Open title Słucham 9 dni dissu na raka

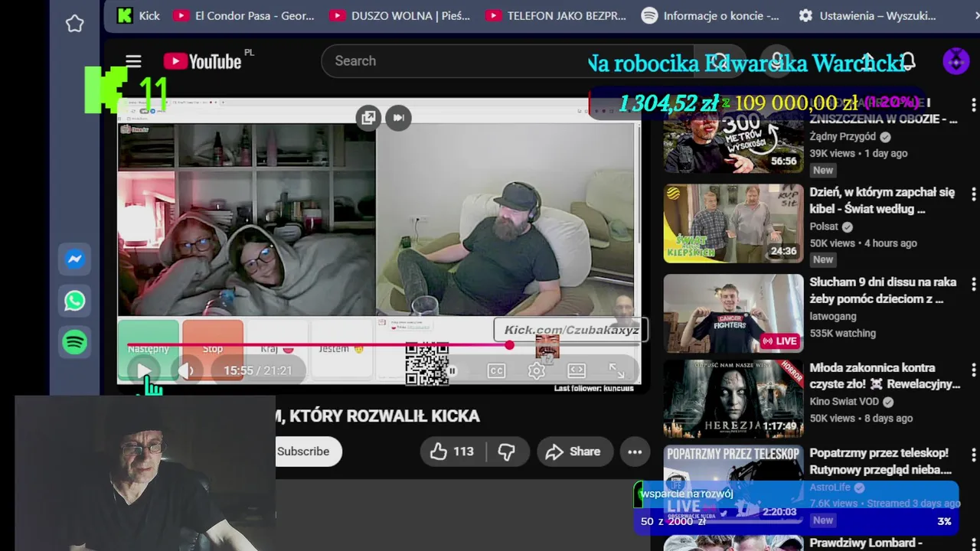(x=883, y=290)
